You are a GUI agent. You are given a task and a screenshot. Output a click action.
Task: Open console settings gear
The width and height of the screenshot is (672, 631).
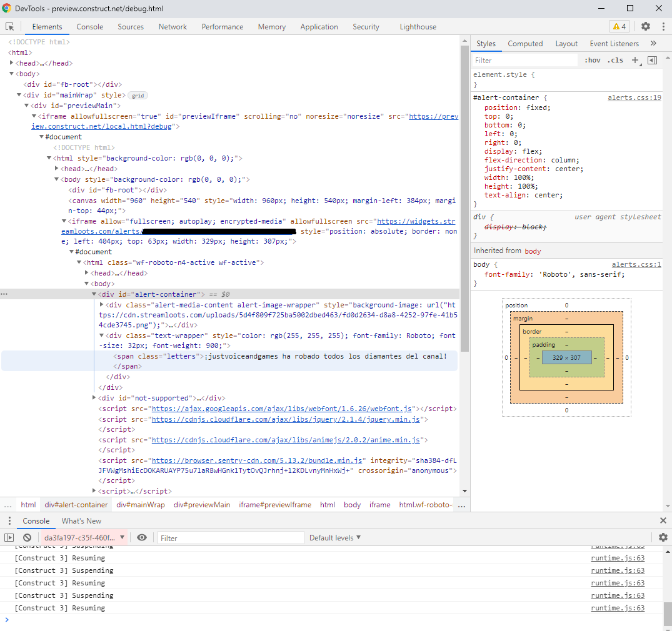[663, 538]
